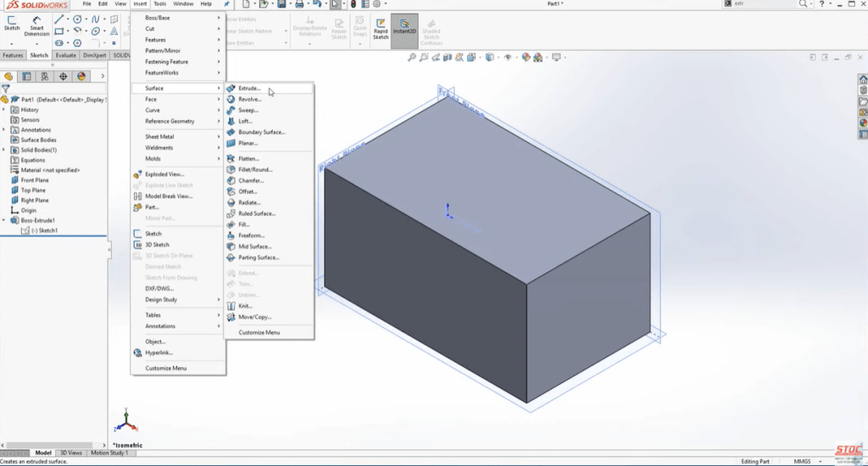This screenshot has width=868, height=466.
Task: Click the Knit surface icon
Action: (231, 306)
